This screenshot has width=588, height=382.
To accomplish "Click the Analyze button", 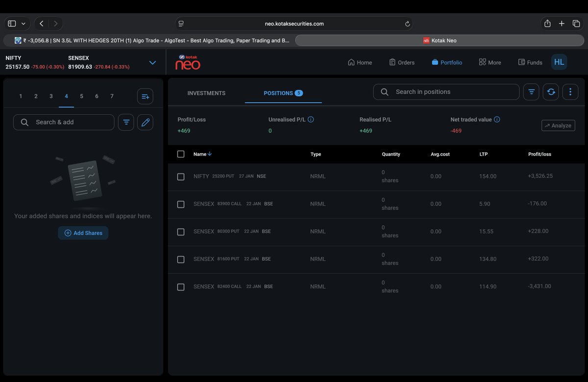I will click(558, 125).
